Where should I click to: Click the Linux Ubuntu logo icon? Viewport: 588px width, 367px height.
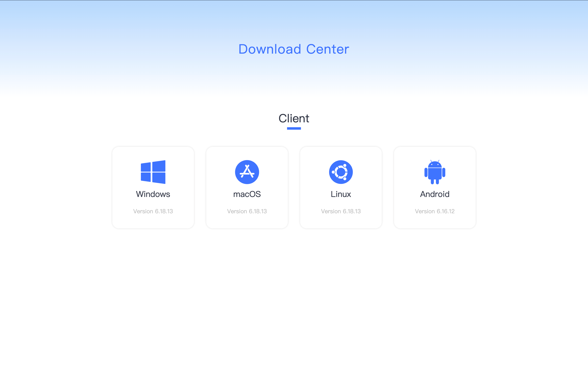pos(341,172)
